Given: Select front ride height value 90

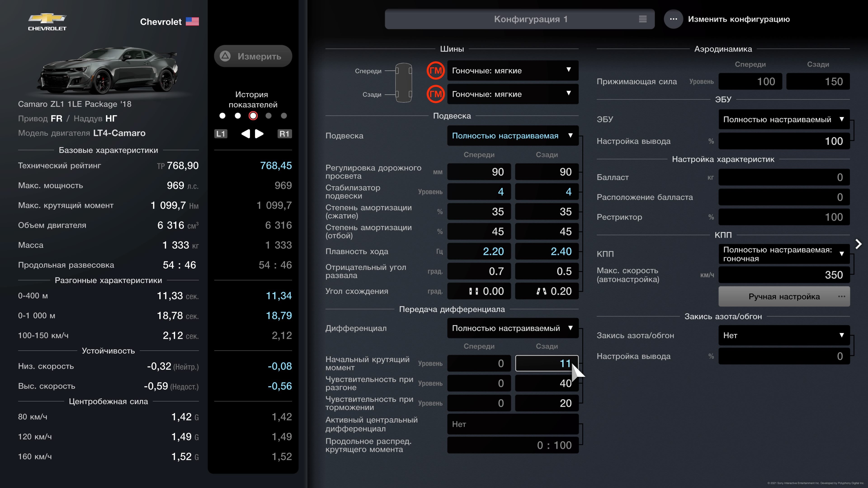Looking at the screenshot, I should (479, 172).
